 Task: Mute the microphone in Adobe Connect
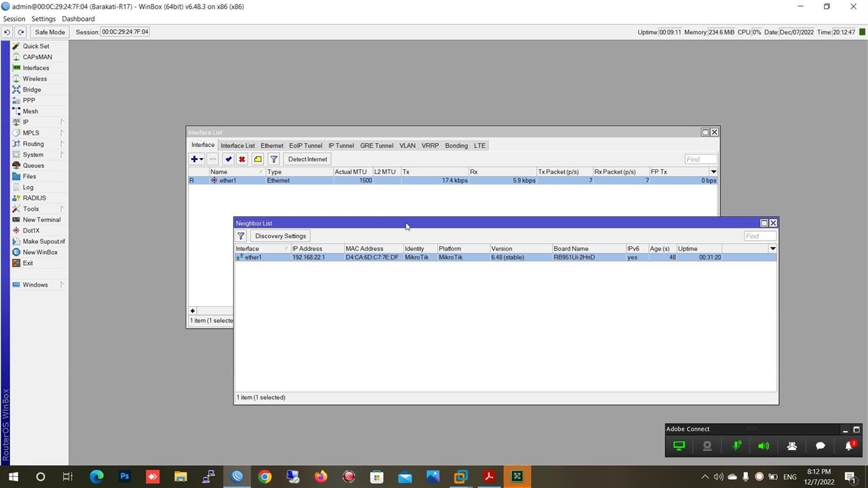736,446
